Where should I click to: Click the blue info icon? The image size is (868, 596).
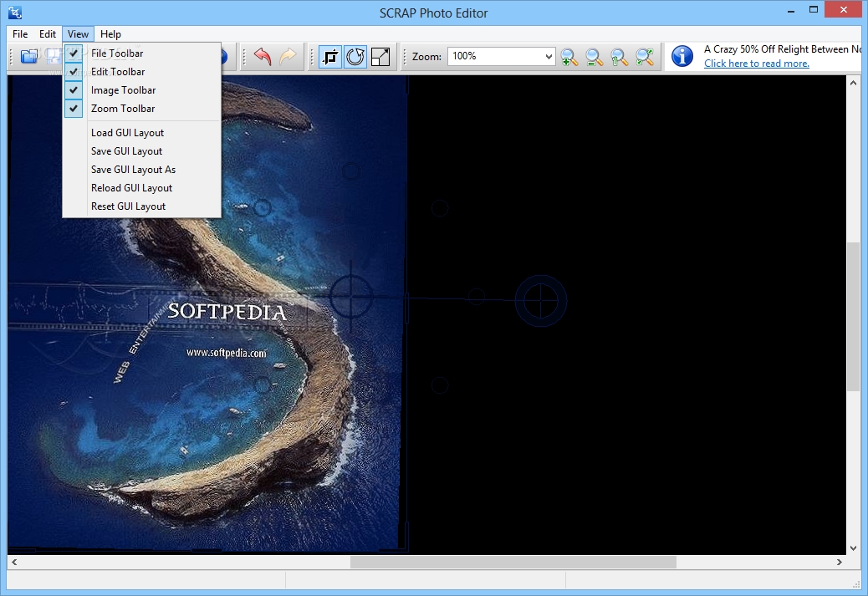(x=682, y=57)
